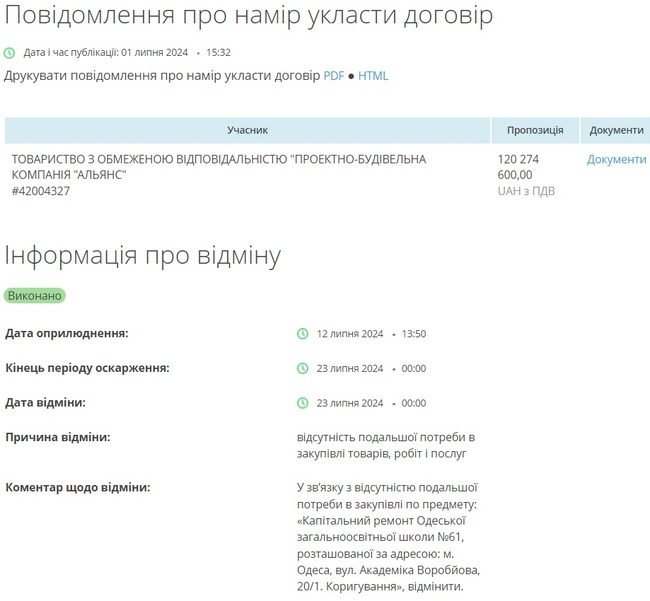
Task: Click the Інформація про відміну heading
Action: click(143, 255)
